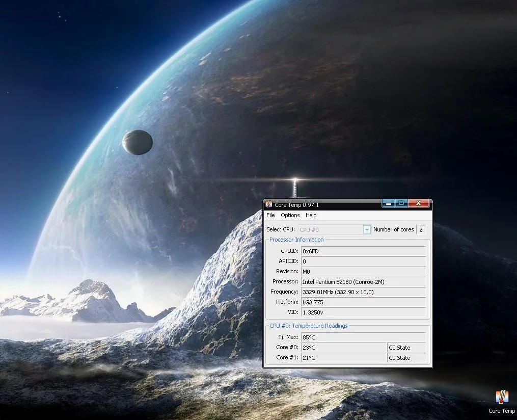Close the Core Temp window
Screen dimensions: 517x420
click(419, 203)
